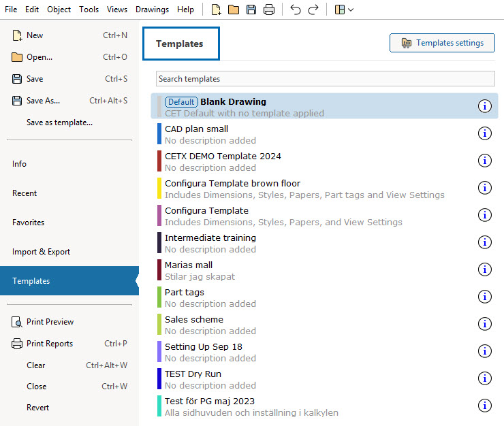Show info for Blank Drawing template

coord(485,106)
